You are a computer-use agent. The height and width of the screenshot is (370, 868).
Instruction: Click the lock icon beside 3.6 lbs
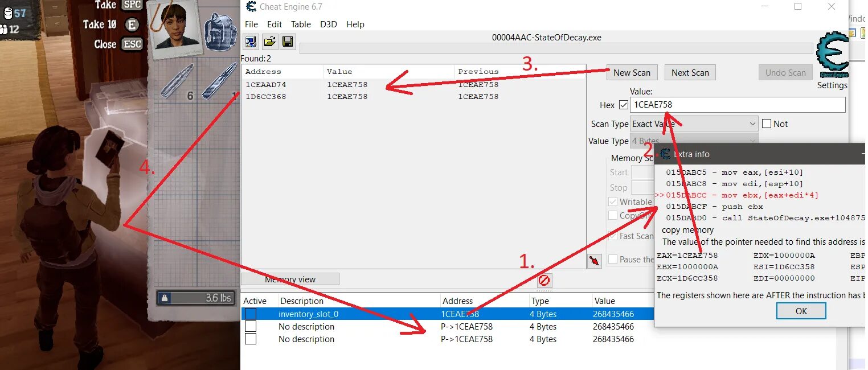point(165,298)
